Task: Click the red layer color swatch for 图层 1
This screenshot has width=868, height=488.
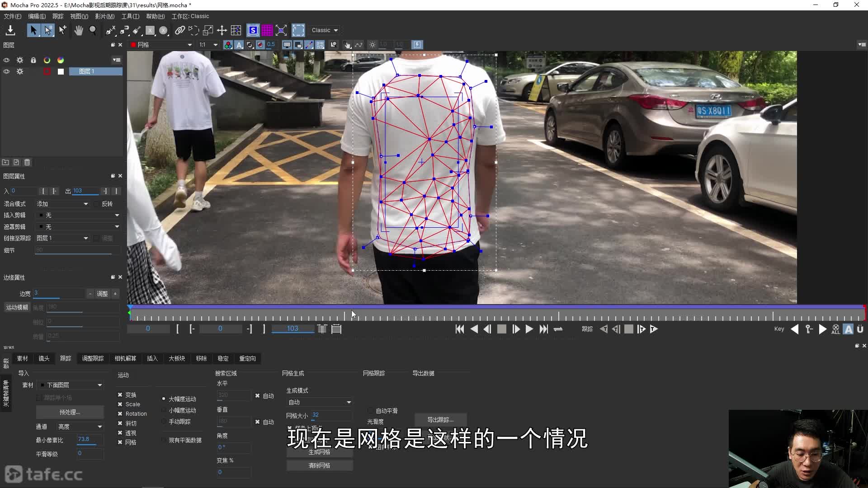Action: pyautogui.click(x=47, y=71)
